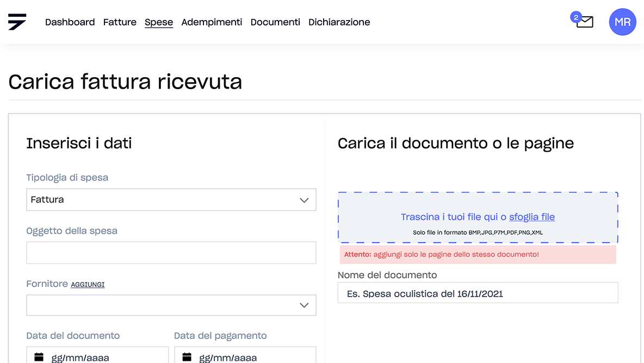Click calendar icon in Data del documento
The image size is (644, 363).
[39, 357]
